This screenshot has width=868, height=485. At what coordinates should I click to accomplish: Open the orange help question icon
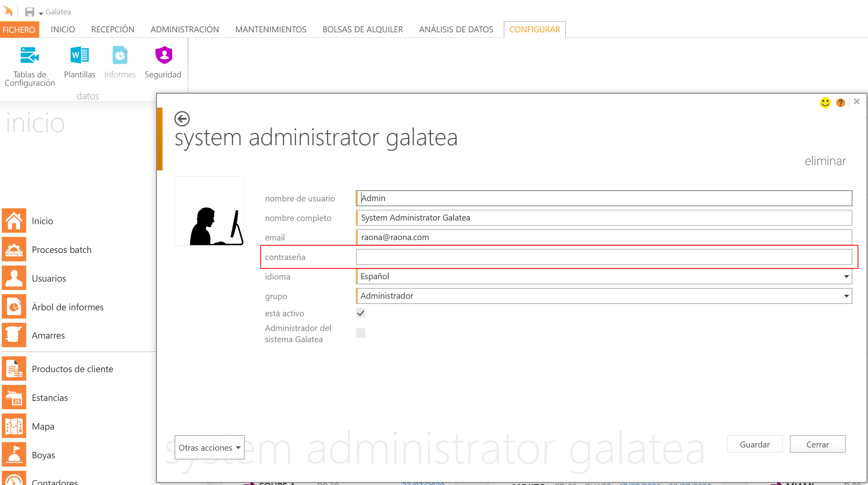841,103
